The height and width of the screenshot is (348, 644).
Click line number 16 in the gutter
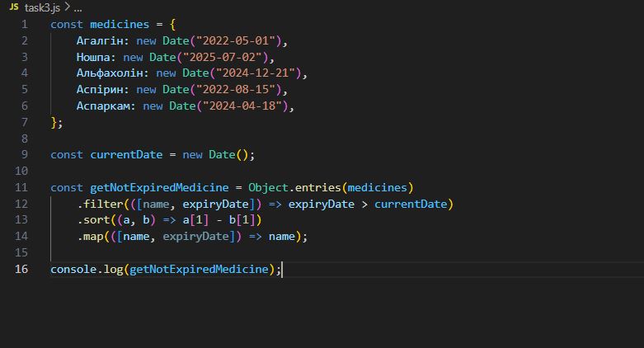pos(21,269)
